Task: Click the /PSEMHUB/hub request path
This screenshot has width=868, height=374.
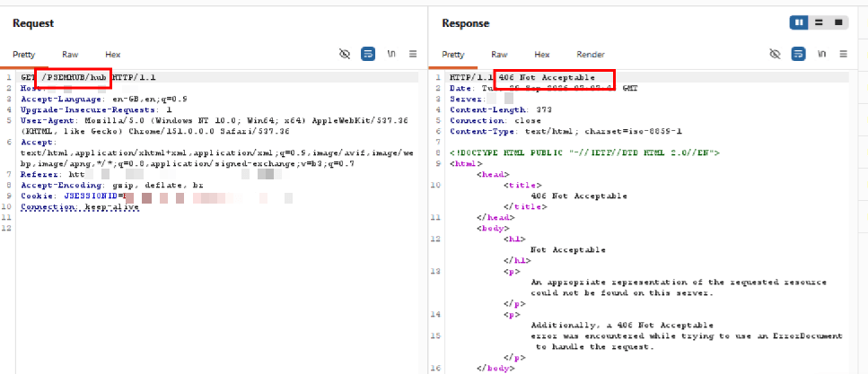Action: click(x=74, y=77)
